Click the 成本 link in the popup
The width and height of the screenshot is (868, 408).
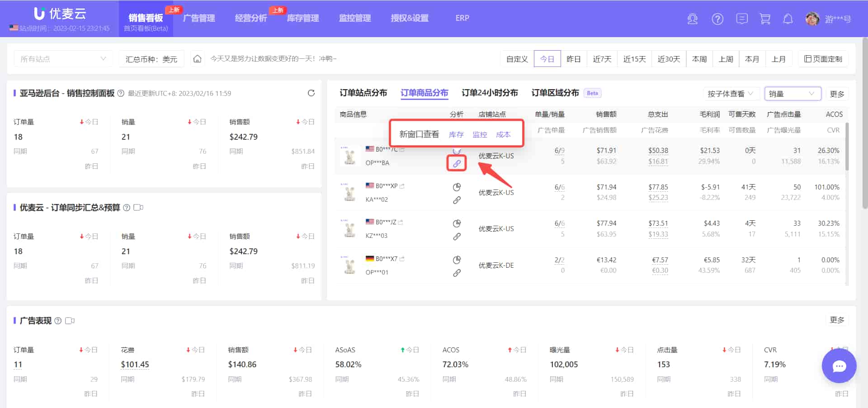(x=503, y=134)
